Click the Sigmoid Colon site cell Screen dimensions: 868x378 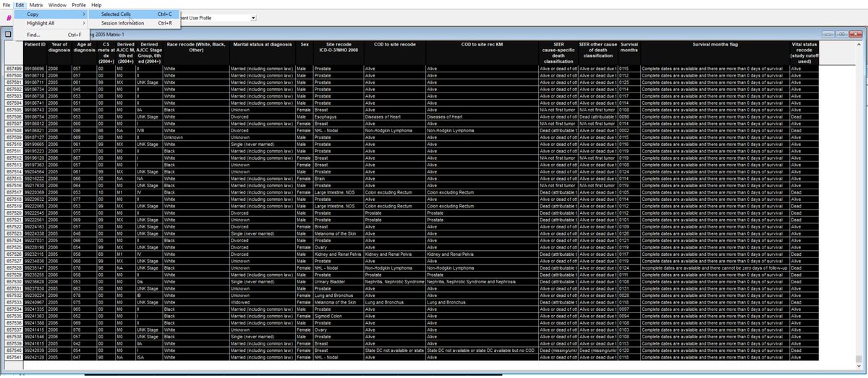point(338,316)
